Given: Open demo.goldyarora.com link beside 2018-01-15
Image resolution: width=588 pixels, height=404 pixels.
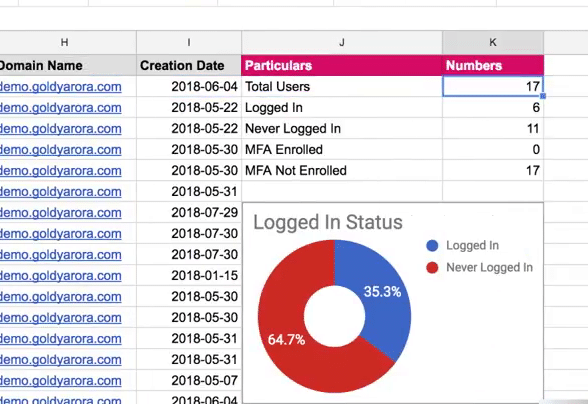Looking at the screenshot, I should [61, 276].
